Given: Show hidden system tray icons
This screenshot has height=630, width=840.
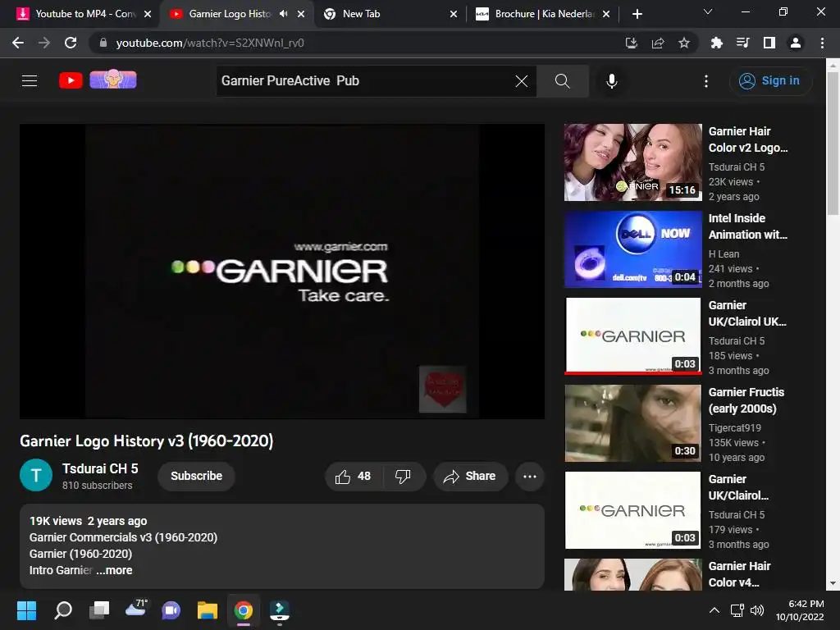Looking at the screenshot, I should 714,610.
